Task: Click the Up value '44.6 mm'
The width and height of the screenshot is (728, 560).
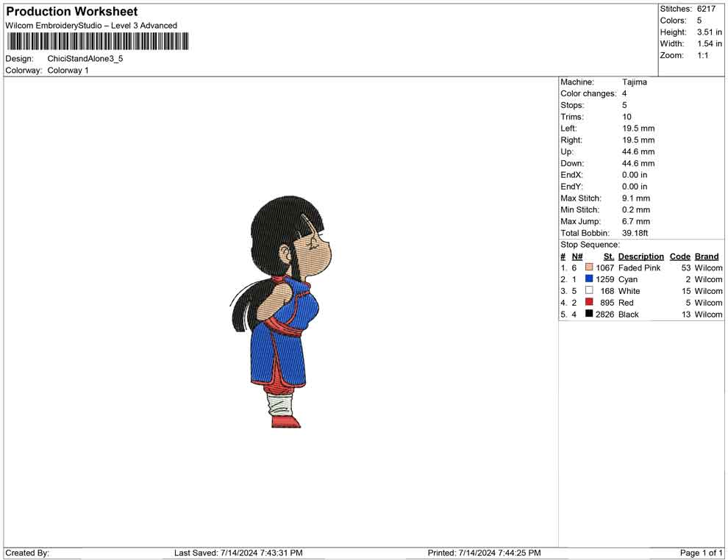Action: (x=638, y=151)
